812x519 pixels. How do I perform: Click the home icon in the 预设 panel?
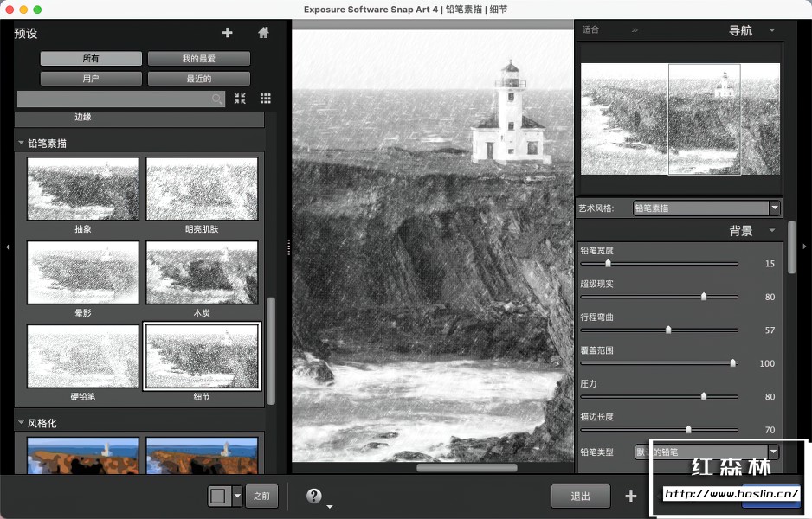coord(265,33)
